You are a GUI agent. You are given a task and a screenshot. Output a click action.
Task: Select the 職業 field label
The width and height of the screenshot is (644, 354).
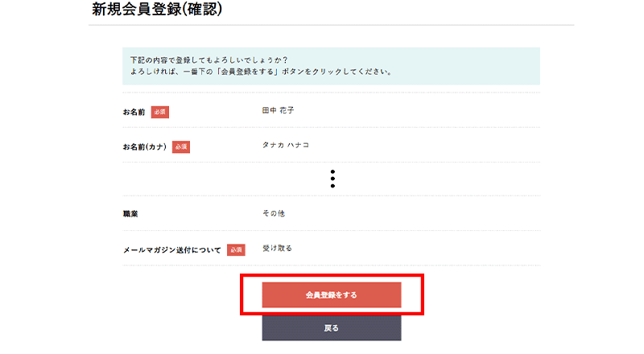(131, 215)
